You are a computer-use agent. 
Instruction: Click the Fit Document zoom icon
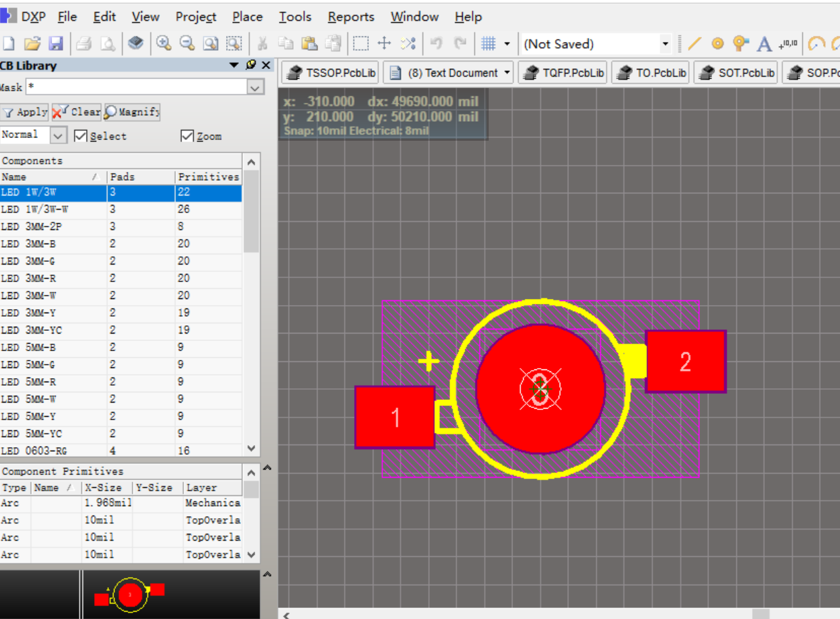click(x=211, y=44)
